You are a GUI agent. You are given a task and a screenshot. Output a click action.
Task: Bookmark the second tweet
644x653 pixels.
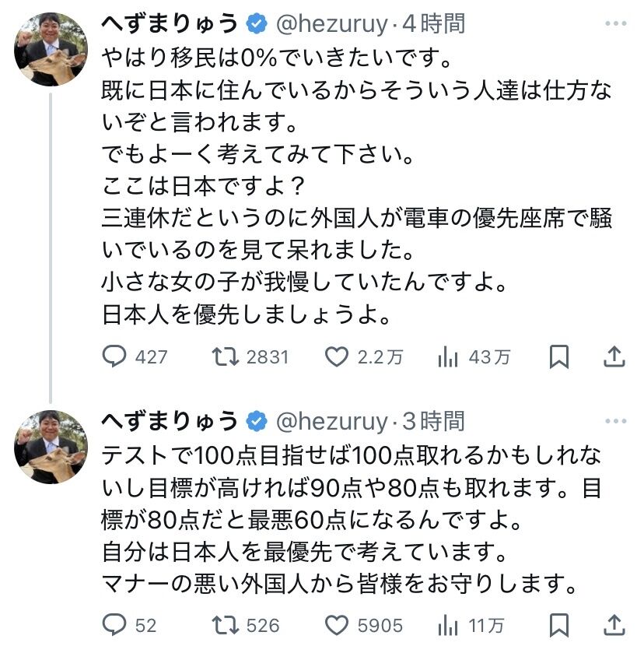[x=558, y=625]
